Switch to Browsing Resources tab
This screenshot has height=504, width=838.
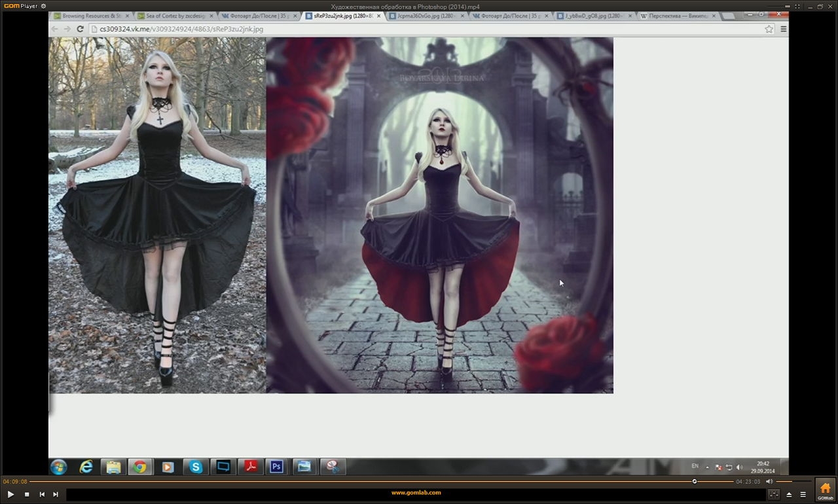tap(90, 16)
